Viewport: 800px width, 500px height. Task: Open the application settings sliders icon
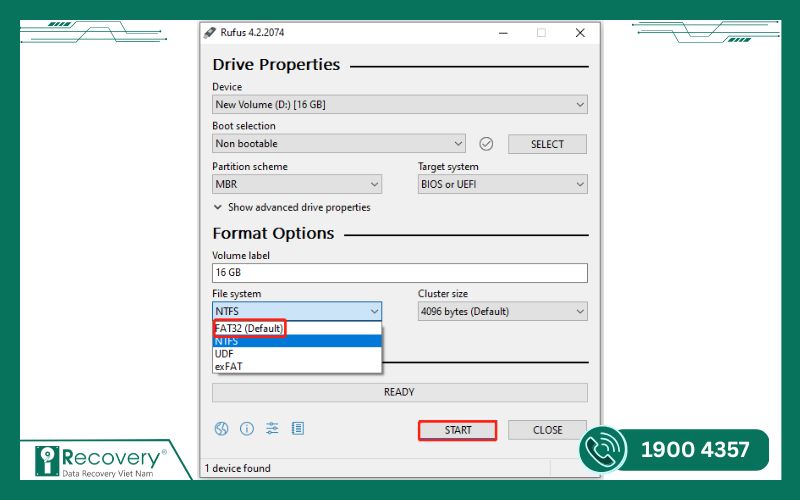click(272, 429)
